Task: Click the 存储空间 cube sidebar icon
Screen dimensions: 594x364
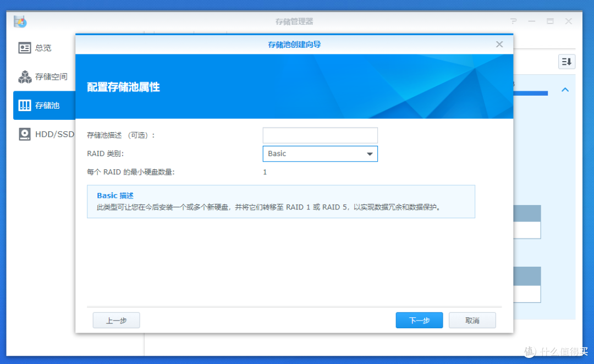Action: tap(25, 76)
